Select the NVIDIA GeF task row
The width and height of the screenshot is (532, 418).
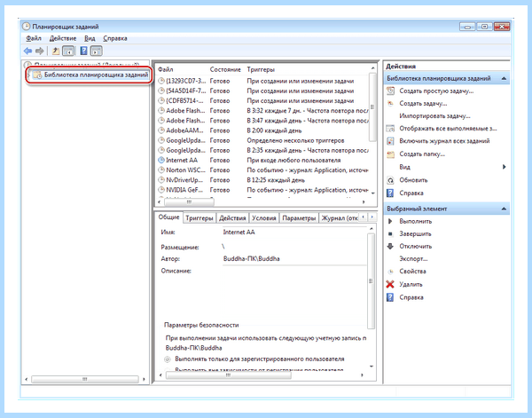263,190
